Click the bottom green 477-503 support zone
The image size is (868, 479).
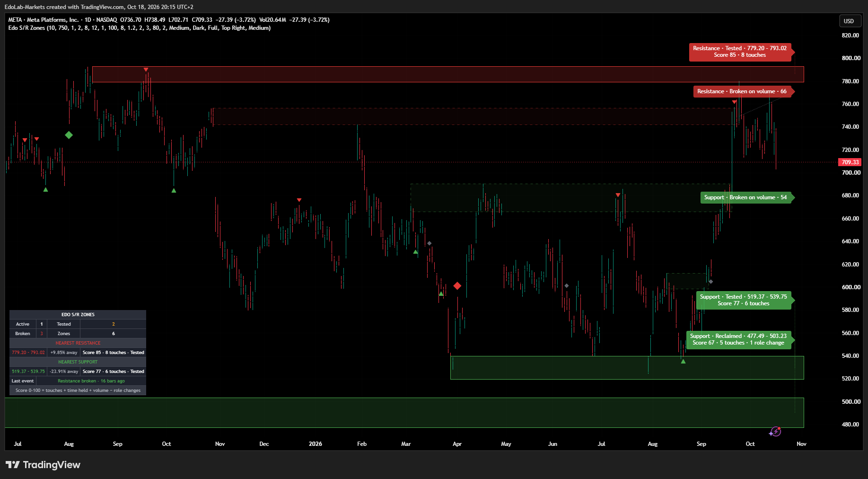click(x=404, y=413)
